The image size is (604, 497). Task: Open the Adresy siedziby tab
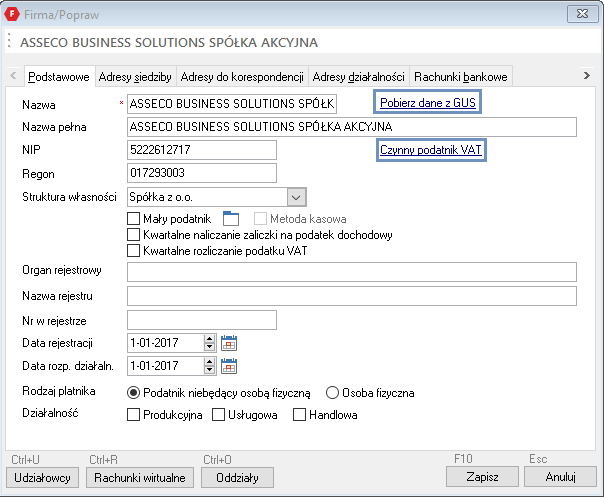[x=135, y=77]
